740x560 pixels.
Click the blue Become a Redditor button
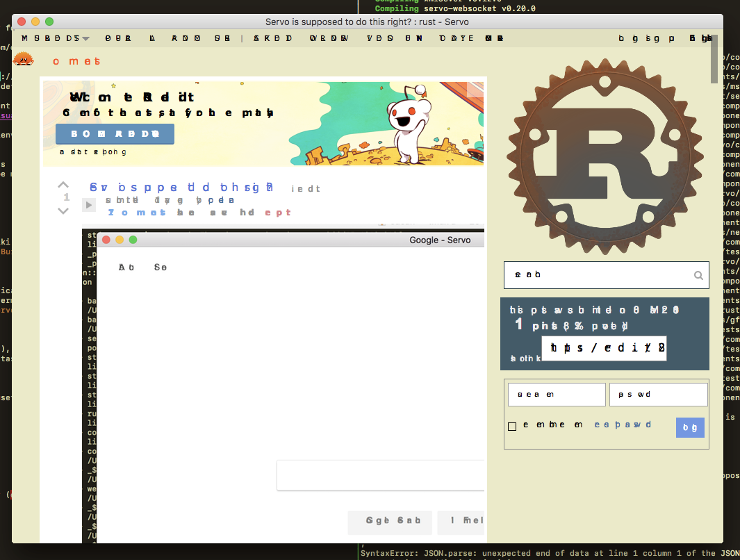pos(115,134)
